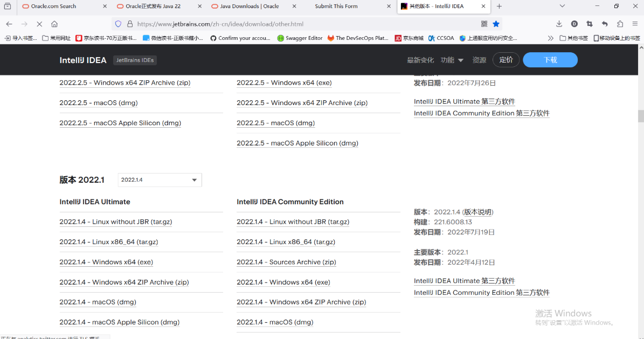Open The DevSecOps Platform bookmark
Viewport: 644px width, 339px height.
(358, 38)
